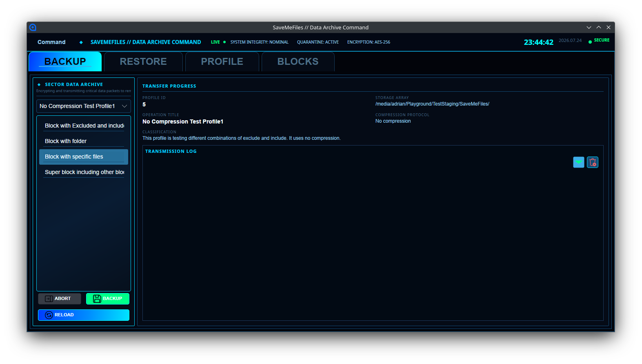
Task: Click the date 2026.07.24
Action: tap(570, 40)
